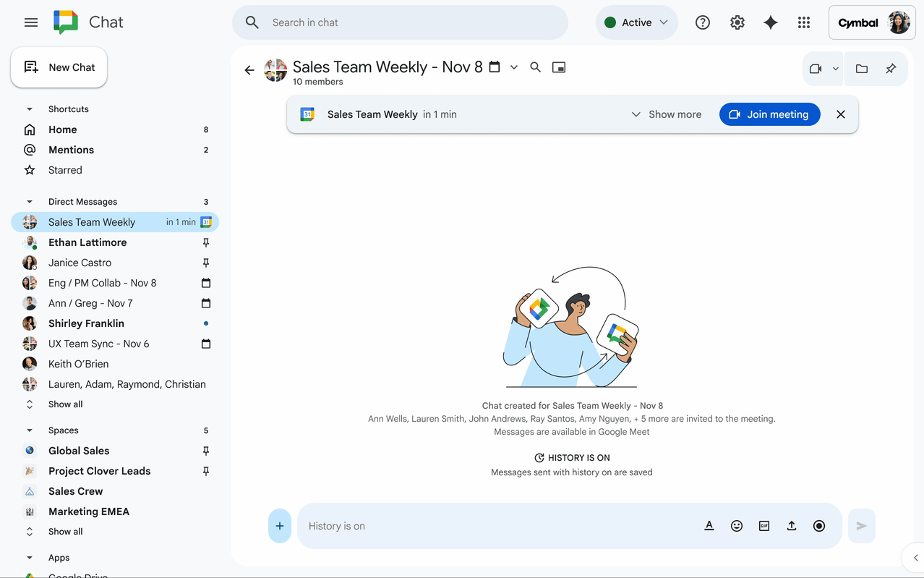The height and width of the screenshot is (578, 924).
Task: Insert an emoji into the message
Action: coord(737,526)
